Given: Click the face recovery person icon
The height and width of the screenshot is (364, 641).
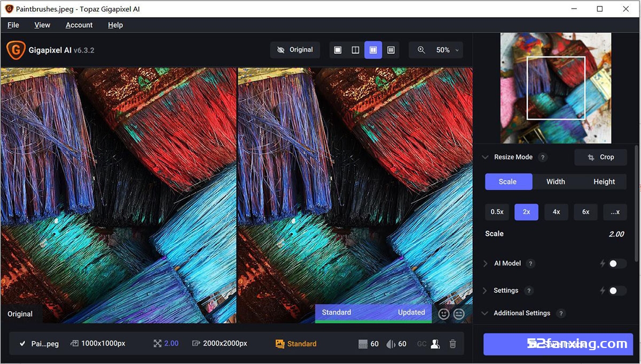Looking at the screenshot, I should 435,344.
